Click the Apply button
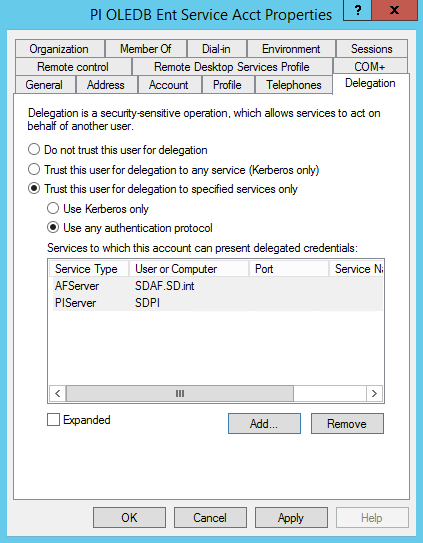Screen dimensions: 423x543 click(291, 518)
